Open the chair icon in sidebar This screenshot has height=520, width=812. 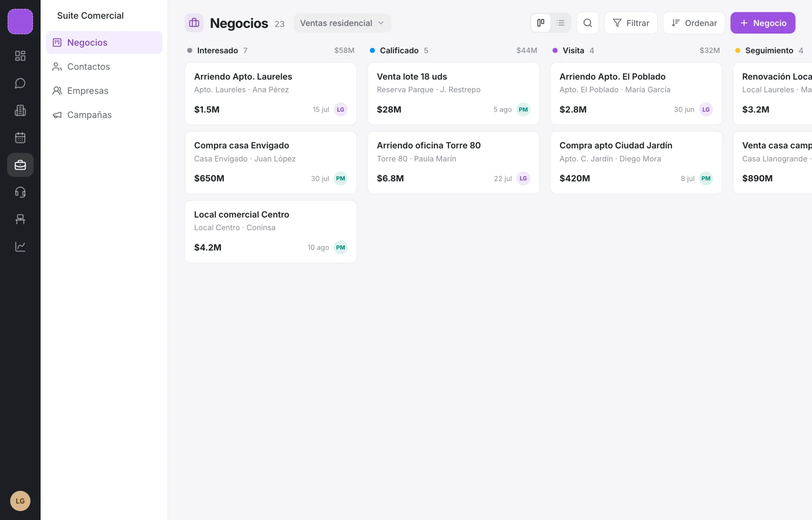tap(20, 219)
